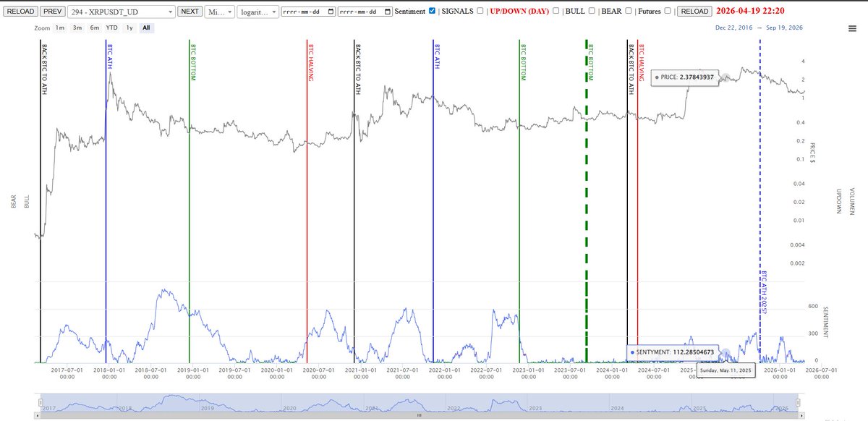Viewport: 868px width, 421px height.
Task: Click the navigator selected range area
Action: (x=420, y=402)
